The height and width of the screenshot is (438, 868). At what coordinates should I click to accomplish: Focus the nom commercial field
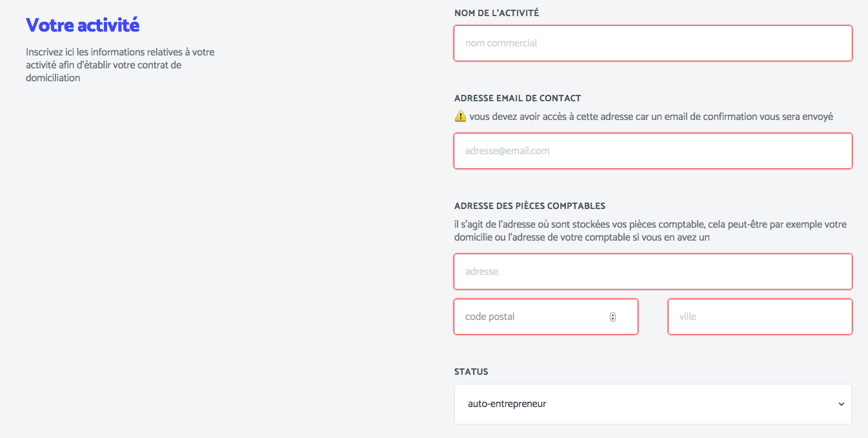point(653,43)
